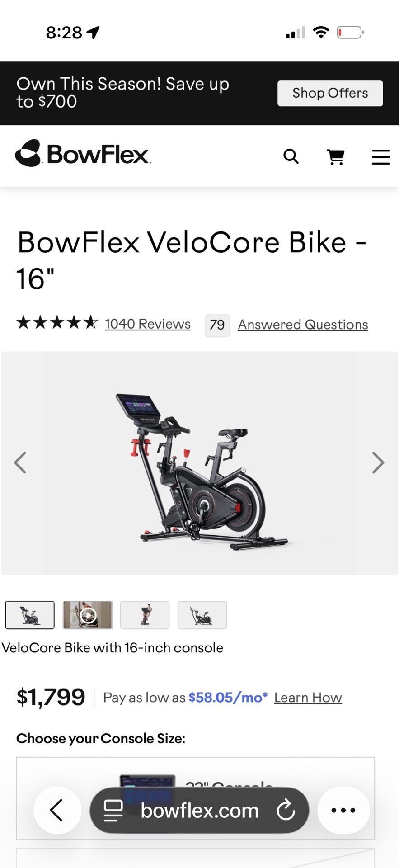Go back using the browser back button
The height and width of the screenshot is (868, 399).
pos(57,810)
